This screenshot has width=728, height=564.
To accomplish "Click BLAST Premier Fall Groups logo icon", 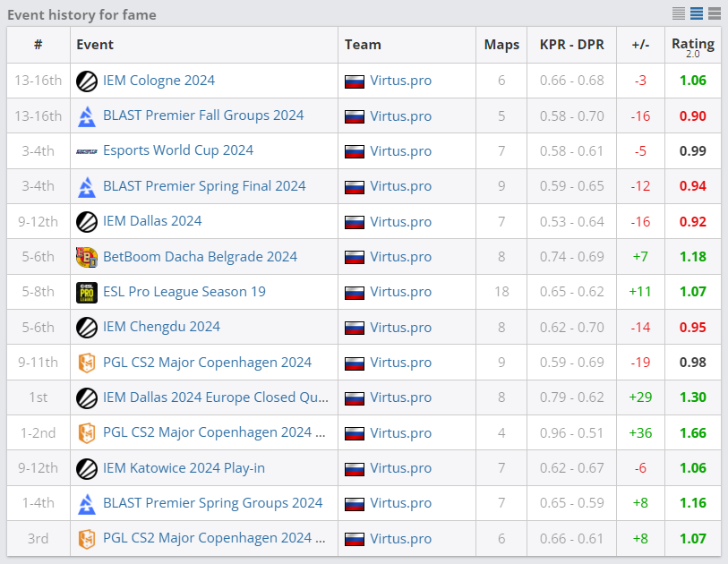I will 87,115.
